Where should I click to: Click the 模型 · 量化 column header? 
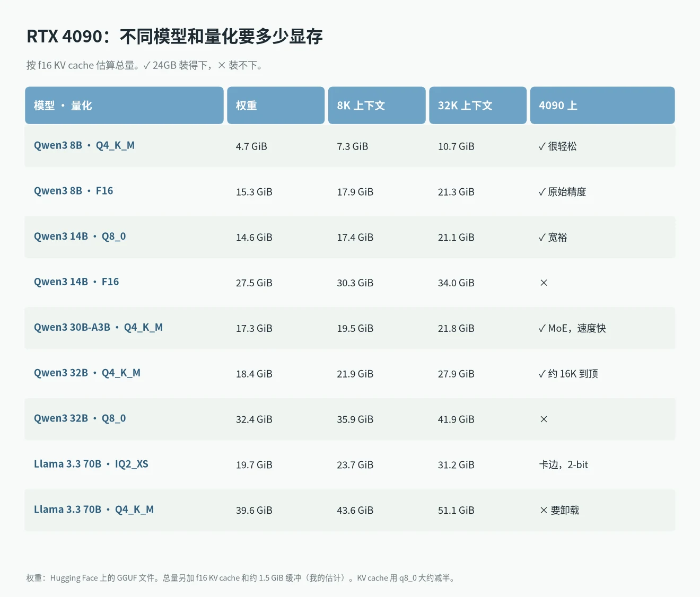click(124, 106)
